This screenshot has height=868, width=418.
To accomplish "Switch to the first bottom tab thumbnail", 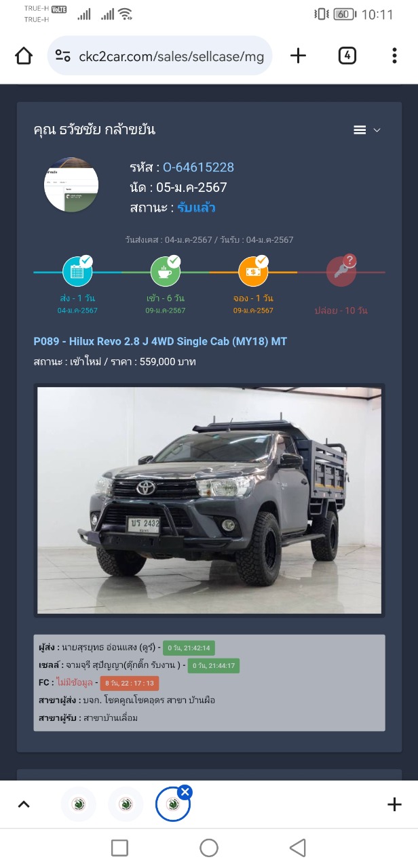I will 79,804.
